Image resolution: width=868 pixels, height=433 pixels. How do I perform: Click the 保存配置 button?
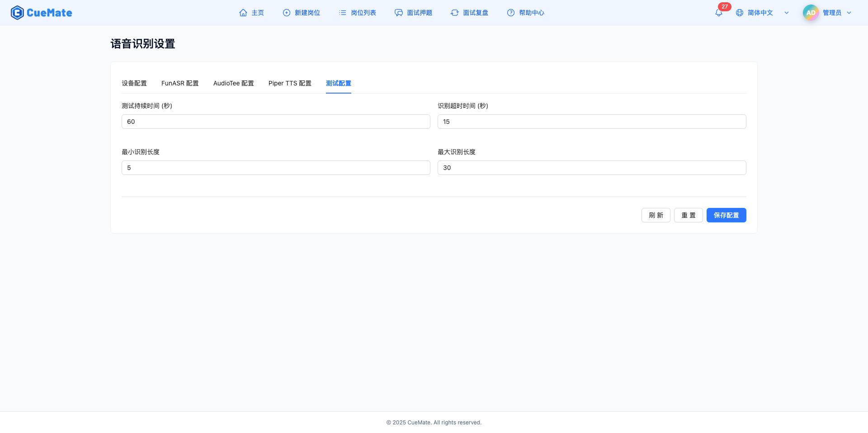[x=726, y=215]
